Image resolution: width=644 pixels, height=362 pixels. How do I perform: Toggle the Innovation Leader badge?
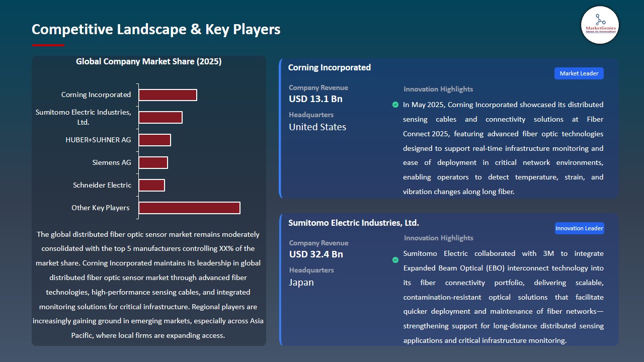click(x=579, y=228)
